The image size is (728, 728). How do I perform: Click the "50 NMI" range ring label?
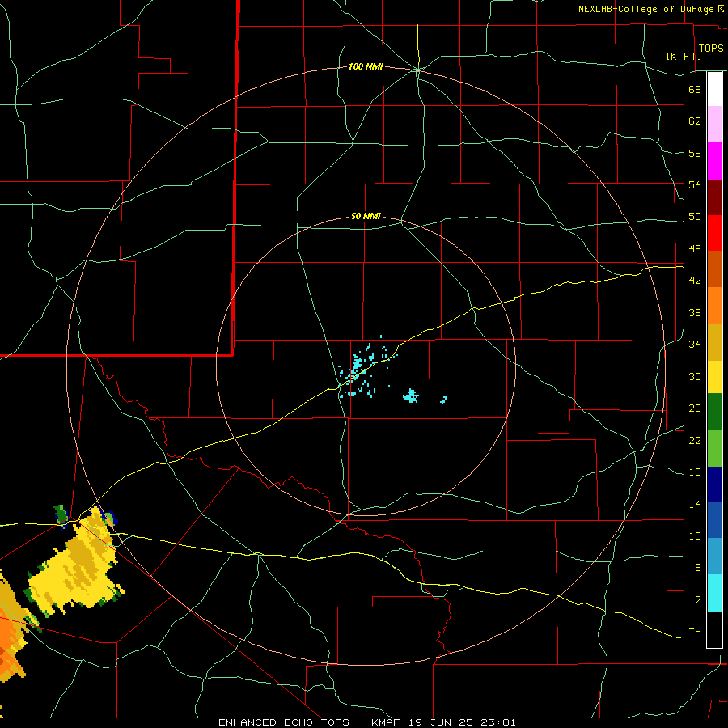(366, 216)
